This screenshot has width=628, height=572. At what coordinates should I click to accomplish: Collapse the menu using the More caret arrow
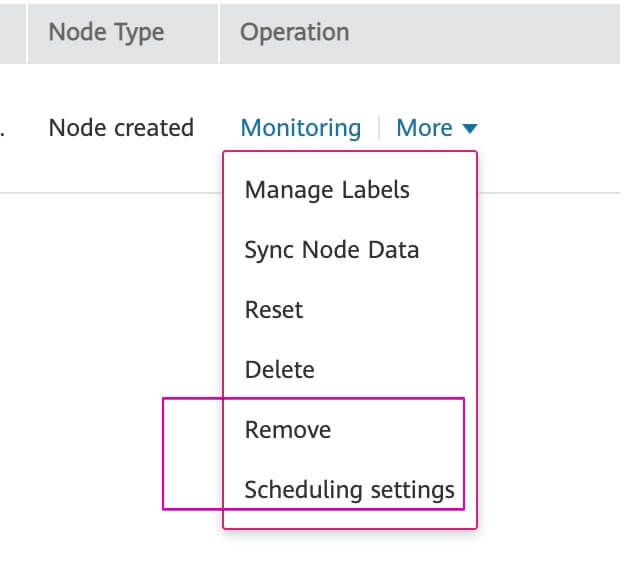[470, 129]
